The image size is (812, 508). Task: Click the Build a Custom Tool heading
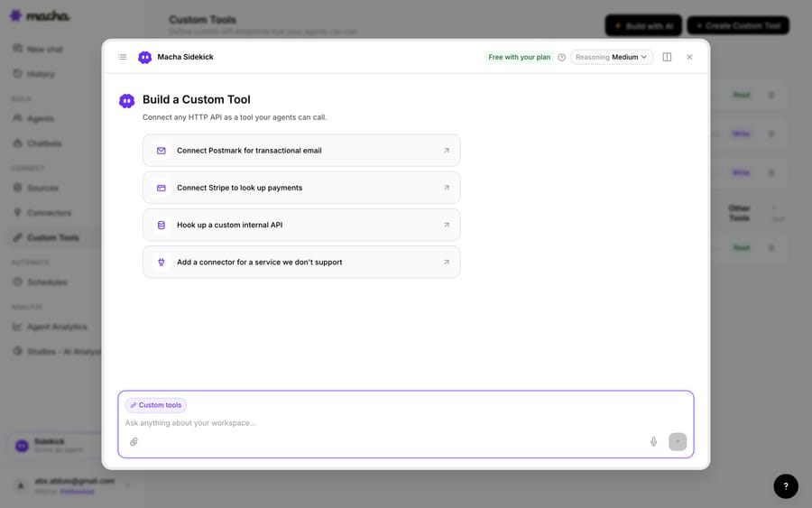pos(197,99)
